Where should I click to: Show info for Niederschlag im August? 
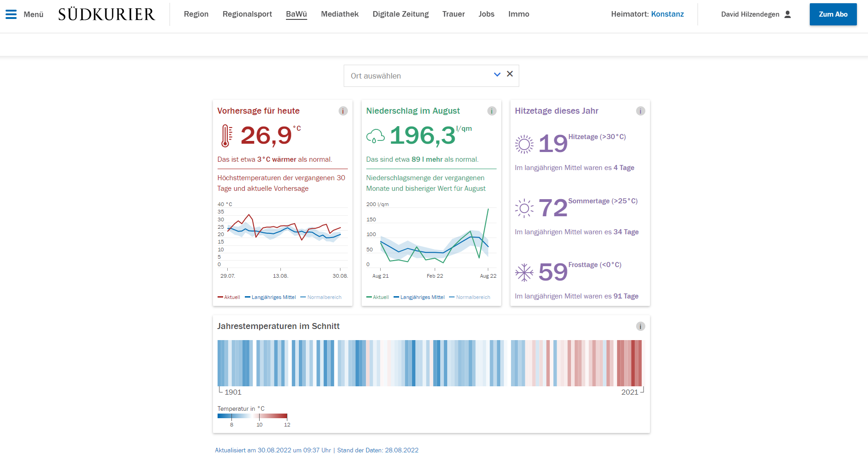[492, 111]
